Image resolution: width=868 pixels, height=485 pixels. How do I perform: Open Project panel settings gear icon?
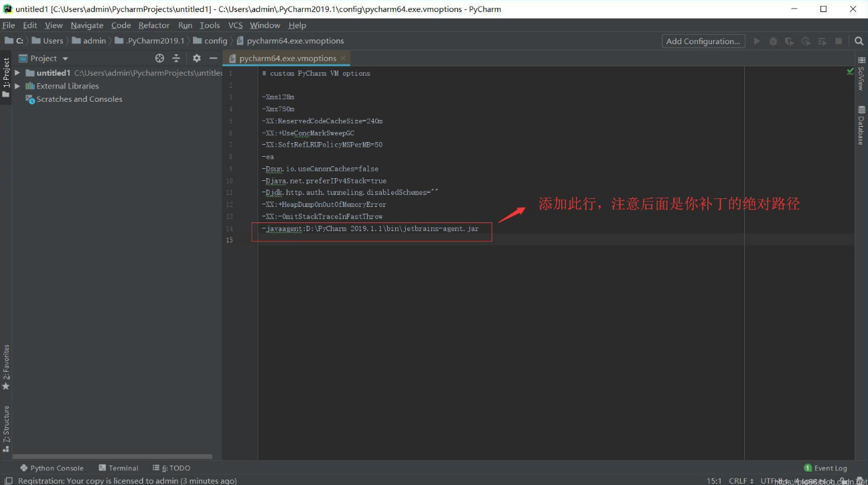click(x=196, y=58)
